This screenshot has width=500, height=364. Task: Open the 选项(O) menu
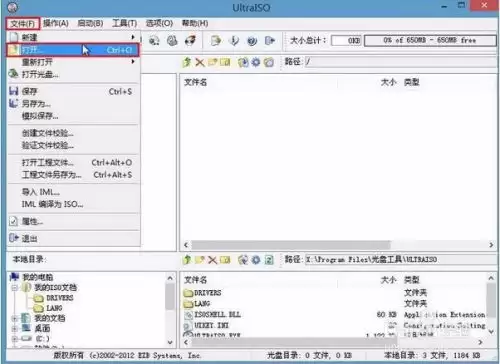click(x=159, y=23)
